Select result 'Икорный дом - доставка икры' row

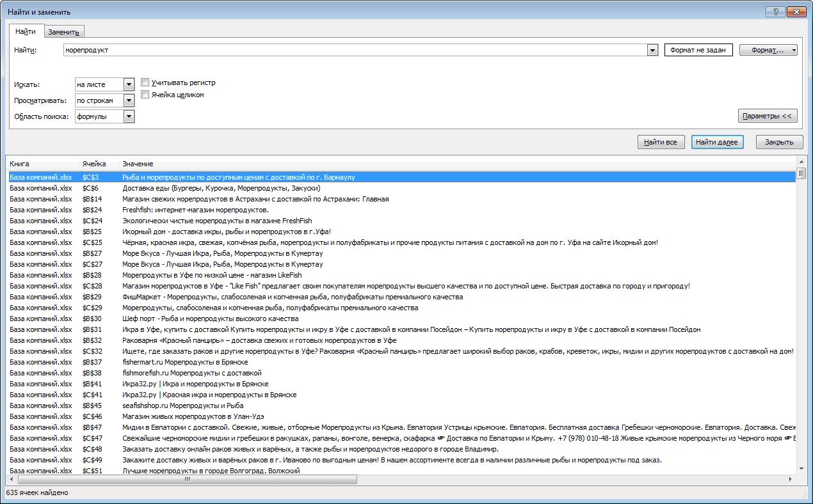point(401,232)
